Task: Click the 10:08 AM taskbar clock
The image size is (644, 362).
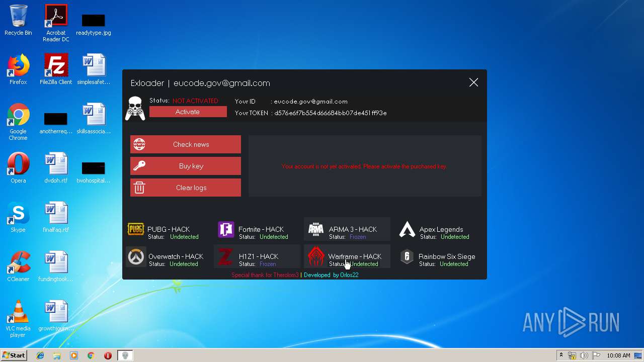Action: [618, 355]
